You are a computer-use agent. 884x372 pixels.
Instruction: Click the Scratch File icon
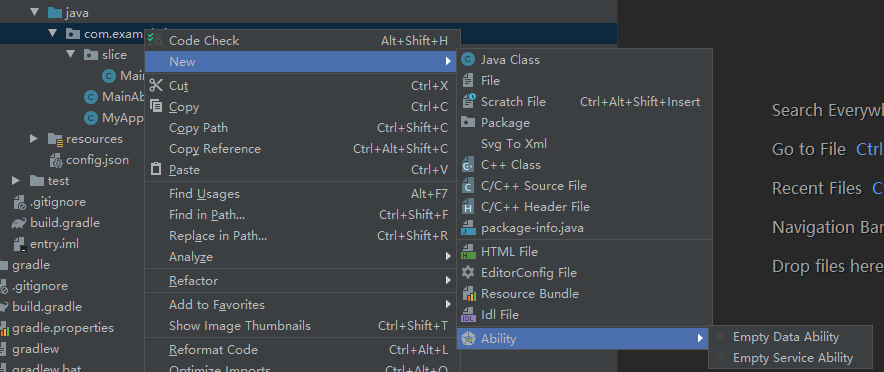[468, 101]
